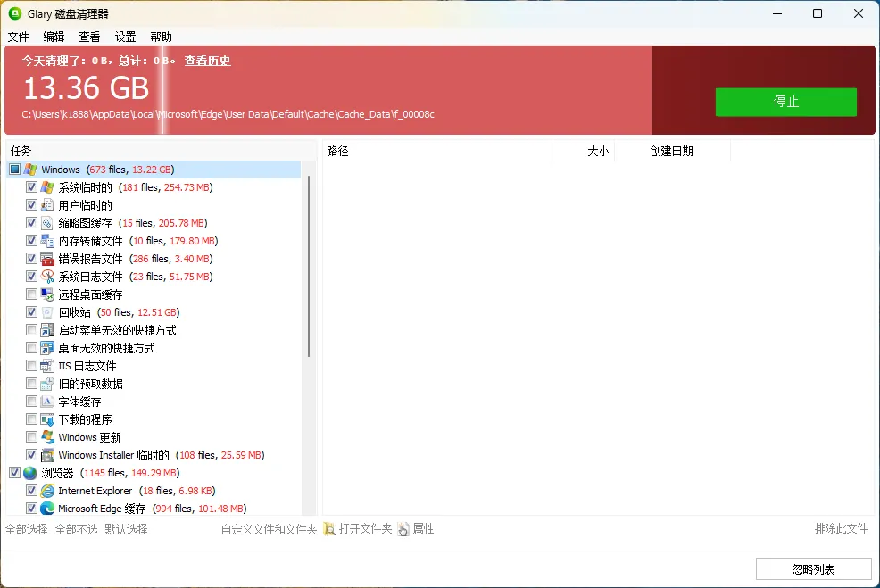Click the 内存转储文件 row icon
880x588 pixels.
coord(47,241)
